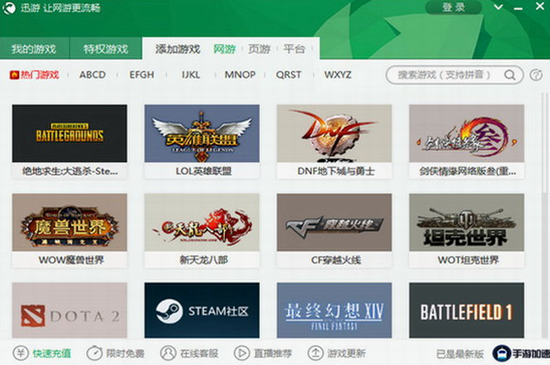Select the 平台 category
The width and height of the screenshot is (550, 365).
pyautogui.click(x=294, y=49)
